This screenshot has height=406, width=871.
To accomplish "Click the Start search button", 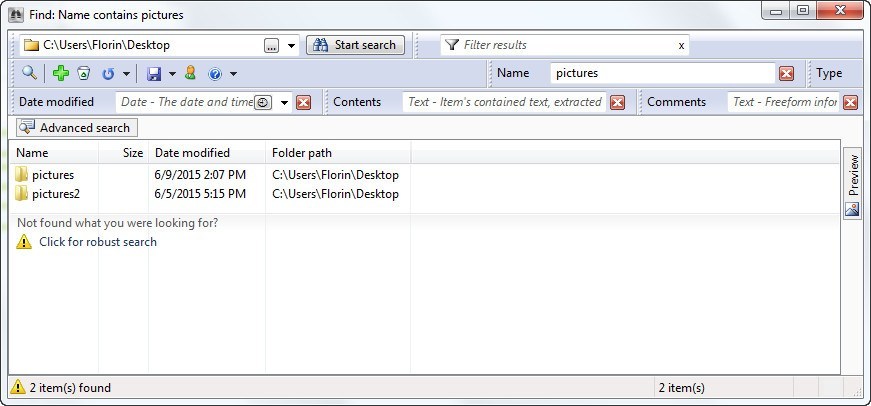I will point(356,45).
